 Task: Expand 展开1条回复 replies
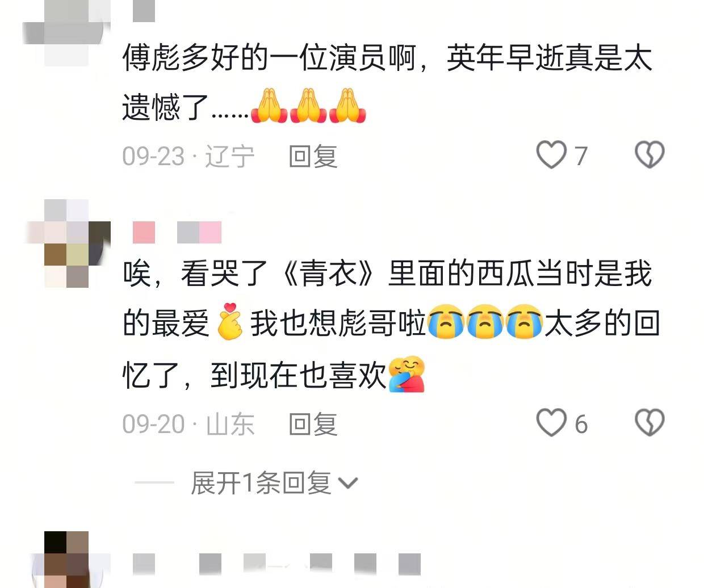tap(261, 483)
